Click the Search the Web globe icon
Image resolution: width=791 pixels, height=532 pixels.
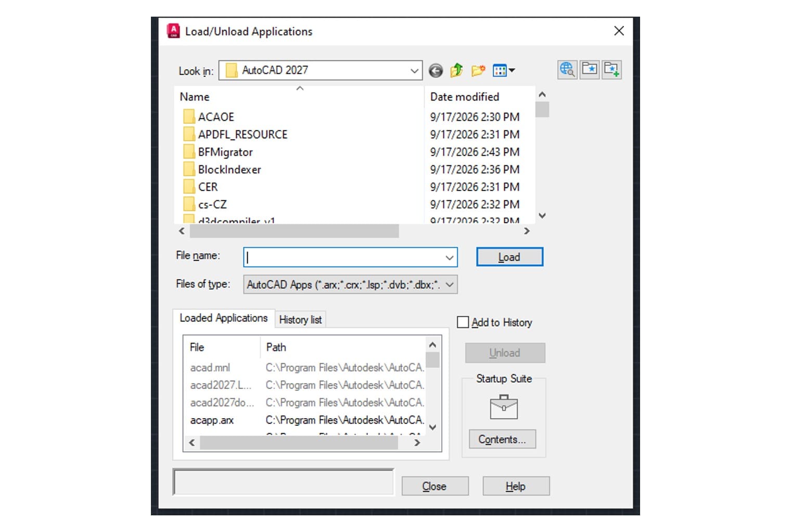click(567, 70)
